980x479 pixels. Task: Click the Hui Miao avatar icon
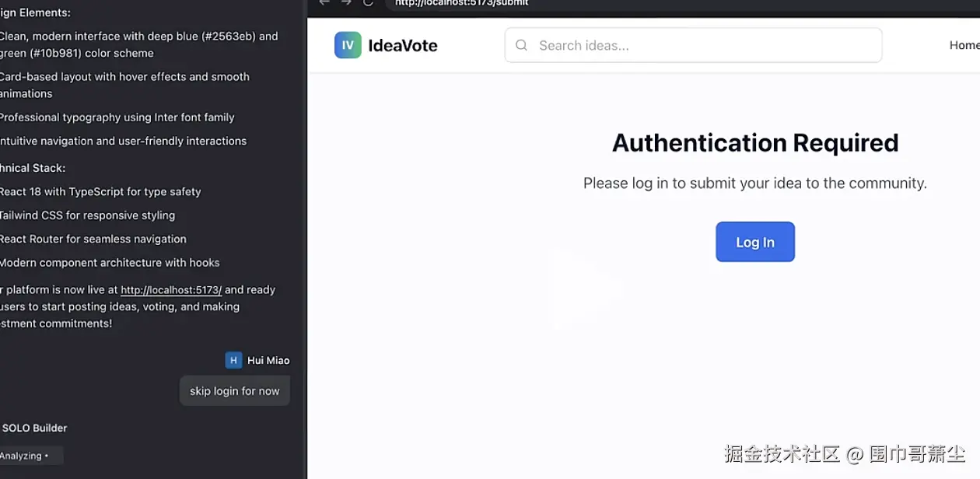click(x=233, y=360)
